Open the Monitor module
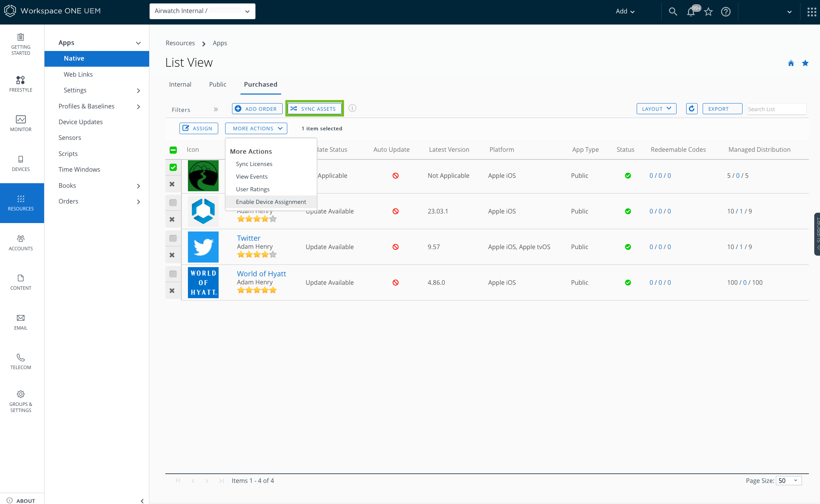 tap(21, 123)
